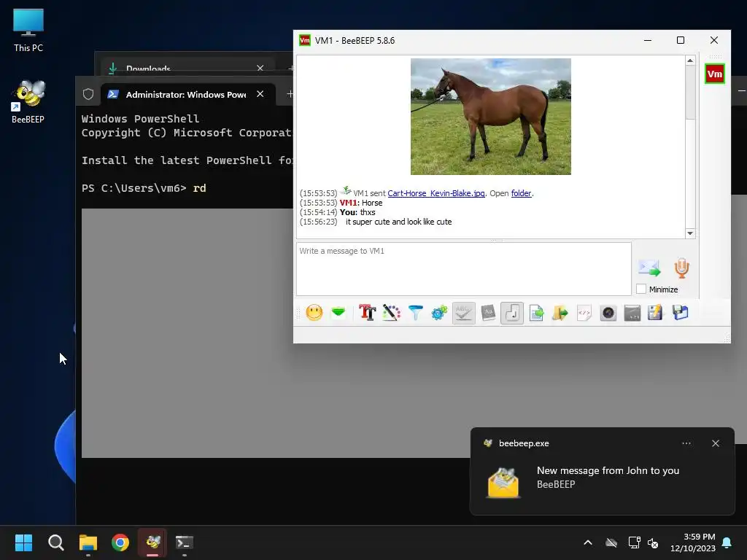This screenshot has height=560, width=747.
Task: Click the chat vertical scrollbar thumb
Action: pos(690,93)
